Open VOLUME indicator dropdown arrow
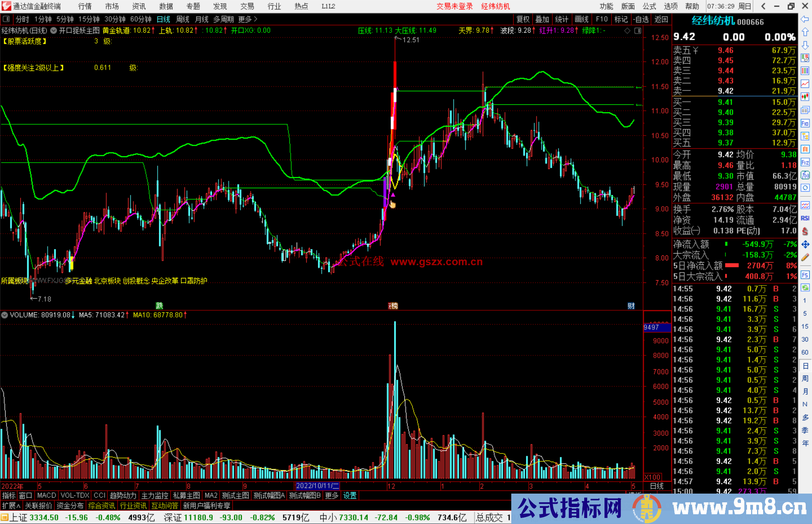812x524 pixels. [5, 315]
